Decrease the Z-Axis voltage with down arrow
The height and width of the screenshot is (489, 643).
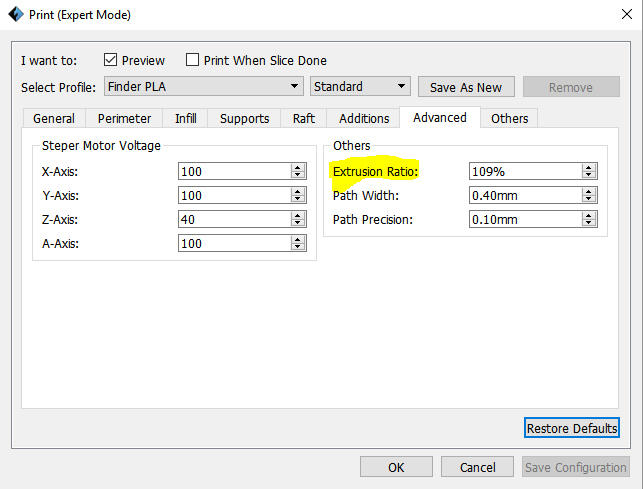297,223
